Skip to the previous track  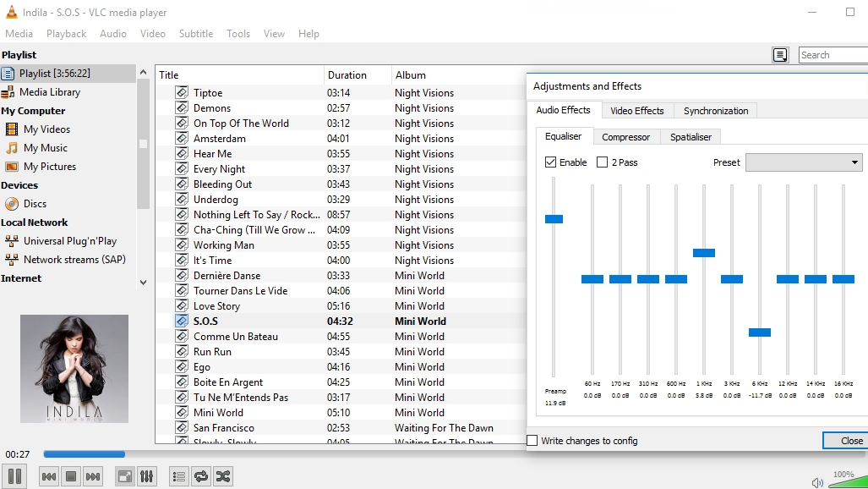(49, 476)
